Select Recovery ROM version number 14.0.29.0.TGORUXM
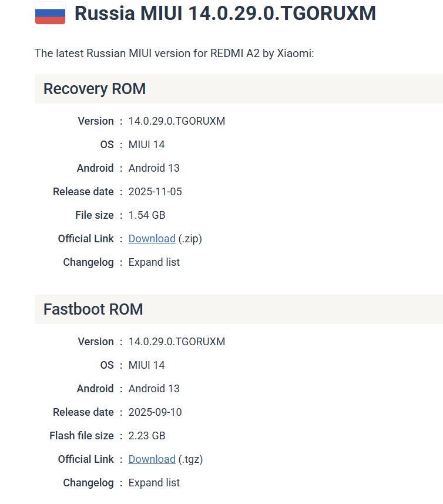Screen dimensions: 443x504 point(177,121)
